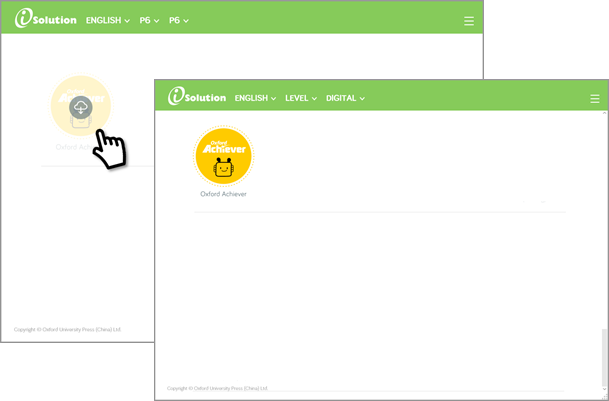This screenshot has height=401, width=609.
Task: Click the iSolution logo in the front window
Action: [197, 96]
